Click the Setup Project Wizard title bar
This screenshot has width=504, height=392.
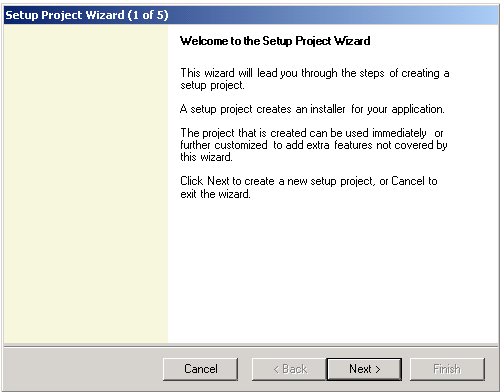(x=251, y=15)
